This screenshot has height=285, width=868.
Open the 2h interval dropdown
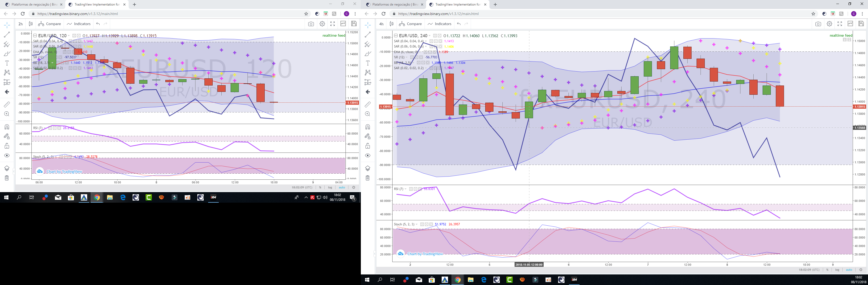[x=21, y=24]
